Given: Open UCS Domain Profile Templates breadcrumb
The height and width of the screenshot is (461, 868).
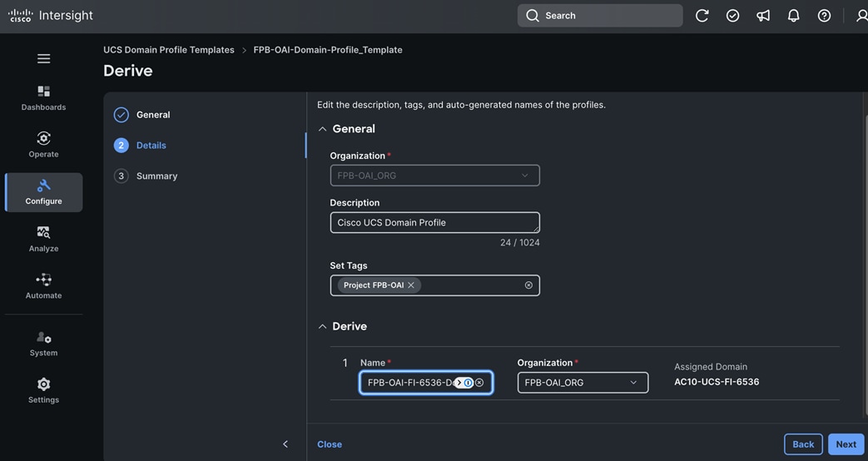Looking at the screenshot, I should click(169, 50).
